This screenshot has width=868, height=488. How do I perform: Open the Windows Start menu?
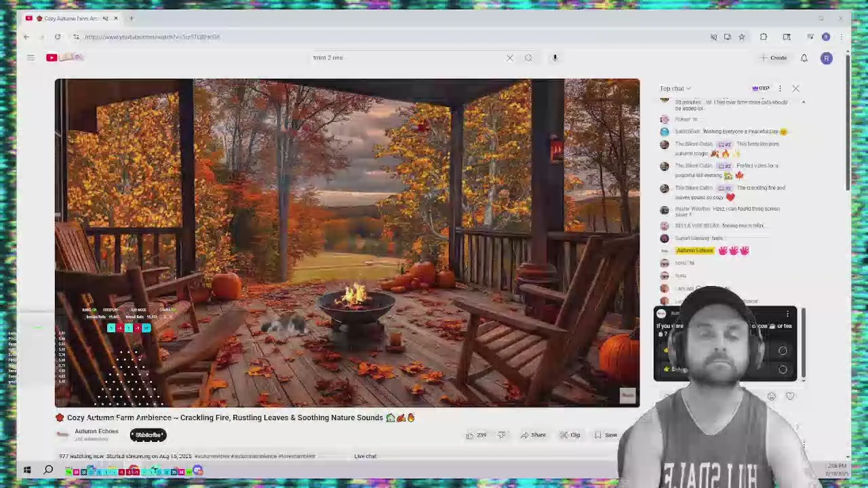(27, 470)
